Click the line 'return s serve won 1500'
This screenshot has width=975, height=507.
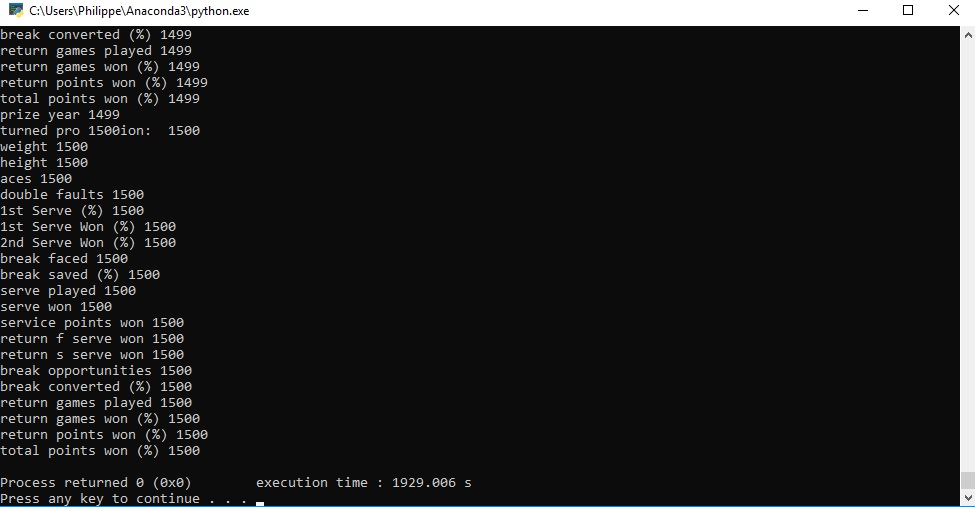(x=92, y=355)
